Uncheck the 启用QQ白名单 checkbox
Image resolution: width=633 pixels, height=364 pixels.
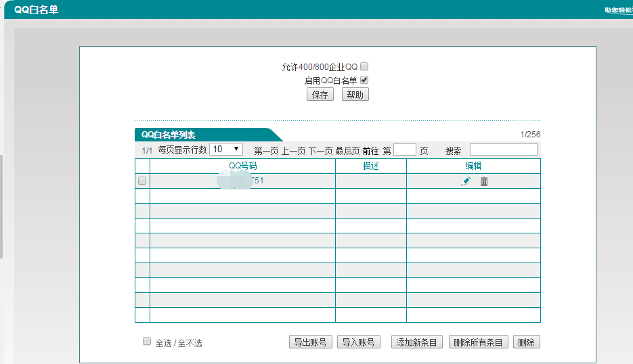pos(364,80)
